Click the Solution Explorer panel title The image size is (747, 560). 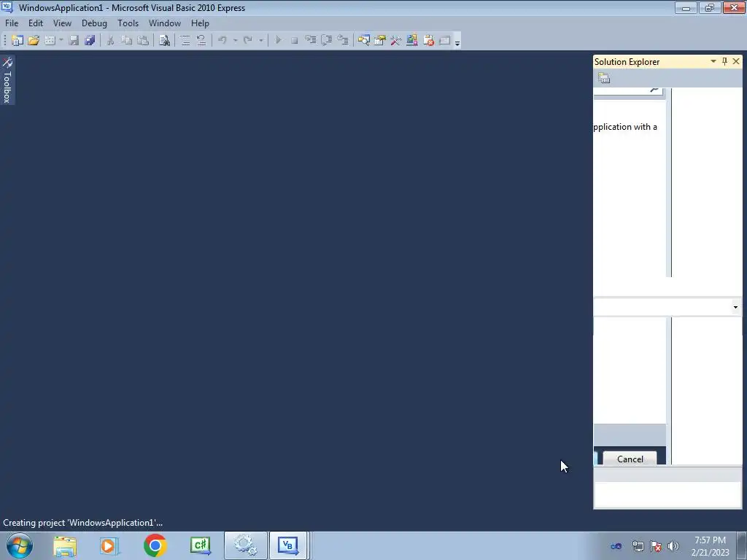coord(627,62)
